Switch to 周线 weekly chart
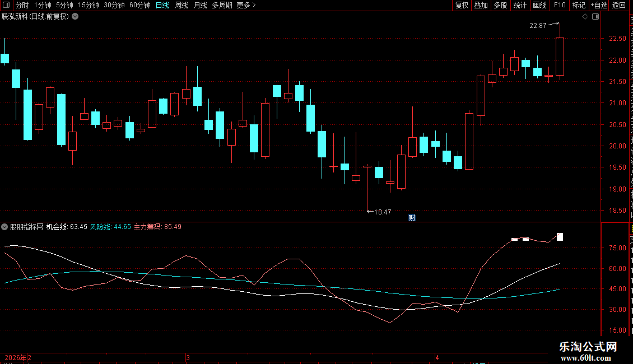Image resolution: width=633 pixels, height=364 pixels. click(181, 5)
